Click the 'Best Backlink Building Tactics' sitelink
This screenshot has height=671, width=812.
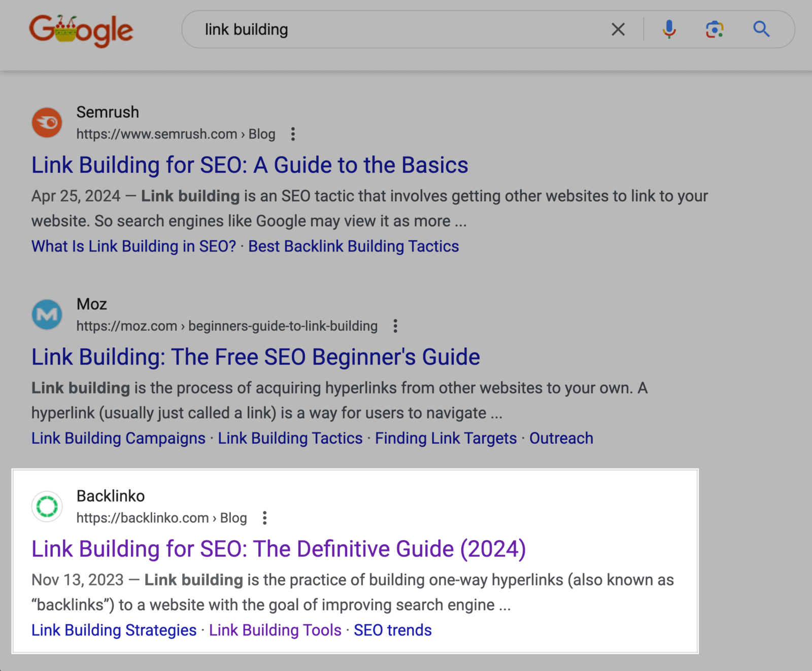point(353,246)
